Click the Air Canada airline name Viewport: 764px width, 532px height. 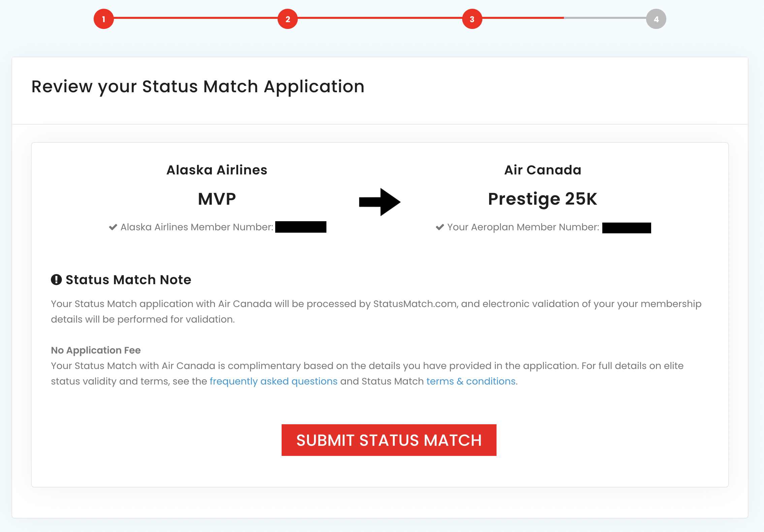coord(542,170)
